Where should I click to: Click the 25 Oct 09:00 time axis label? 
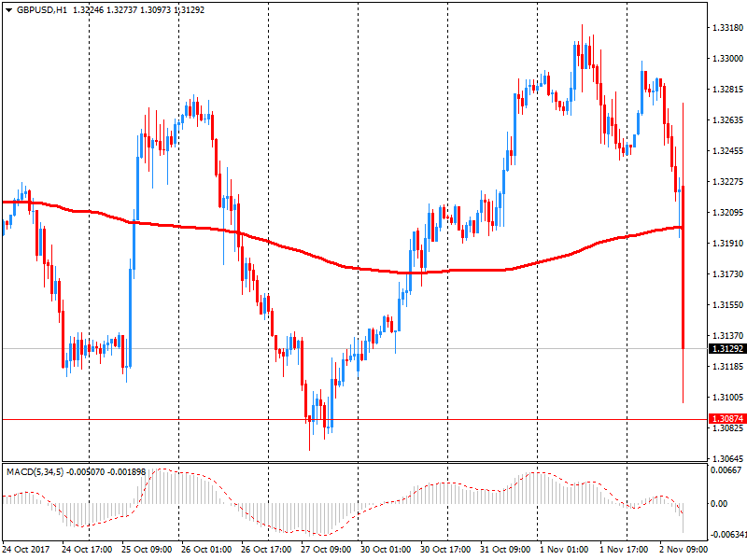point(147,549)
